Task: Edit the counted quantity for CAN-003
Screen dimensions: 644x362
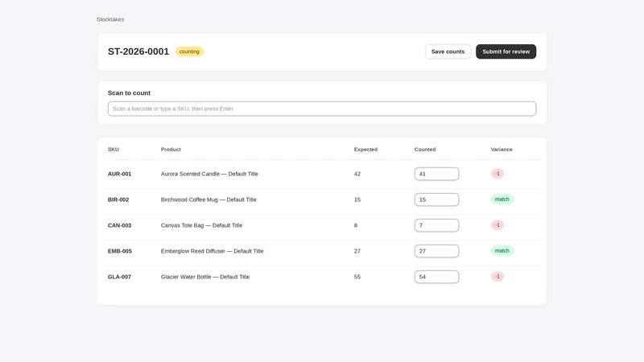Action: 436,225
